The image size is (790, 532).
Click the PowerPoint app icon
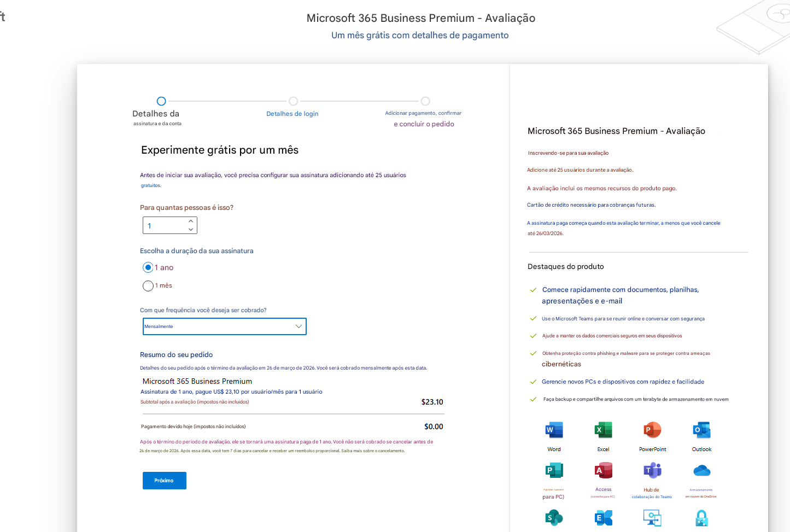click(652, 430)
